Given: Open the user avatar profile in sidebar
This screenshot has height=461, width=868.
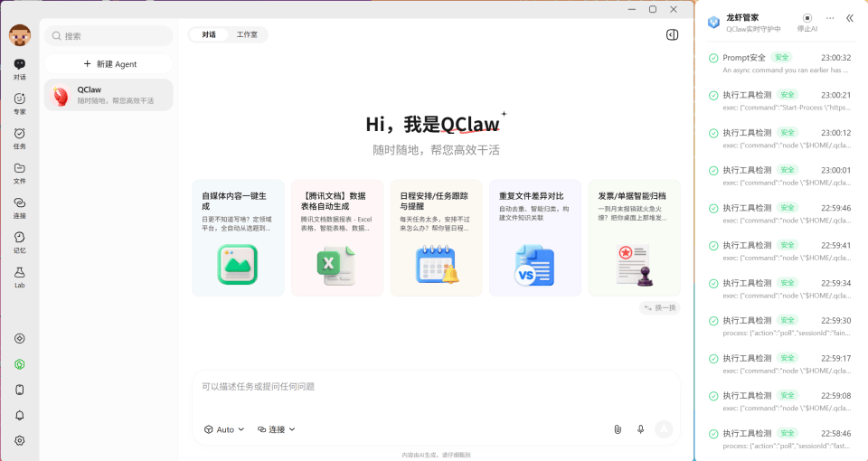Looking at the screenshot, I should (20, 35).
